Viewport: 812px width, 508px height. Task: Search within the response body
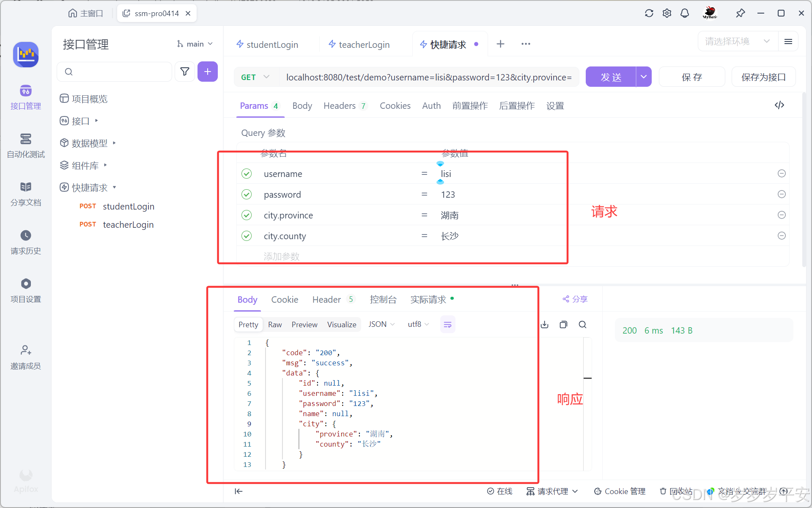[582, 325]
